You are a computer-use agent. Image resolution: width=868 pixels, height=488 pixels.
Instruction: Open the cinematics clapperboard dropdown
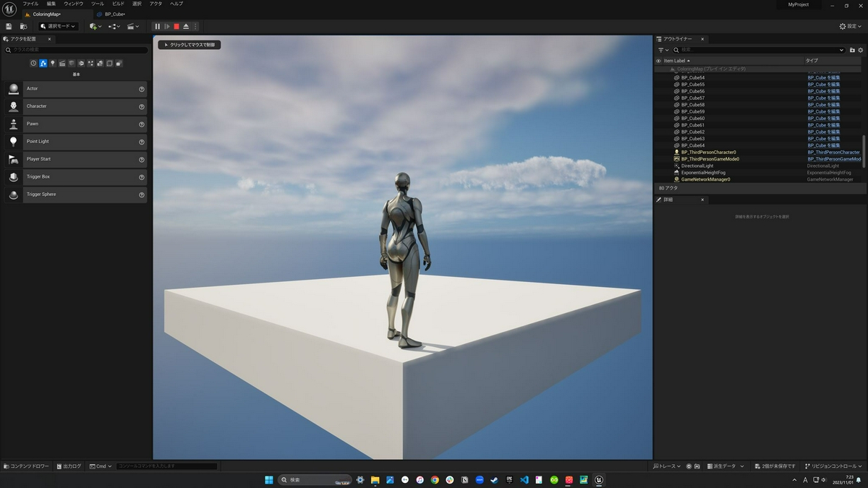(x=133, y=26)
